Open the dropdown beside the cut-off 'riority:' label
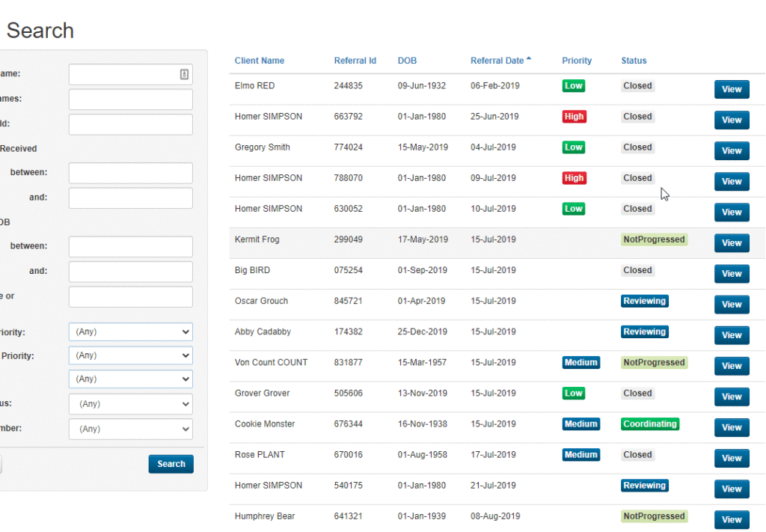 click(x=130, y=331)
